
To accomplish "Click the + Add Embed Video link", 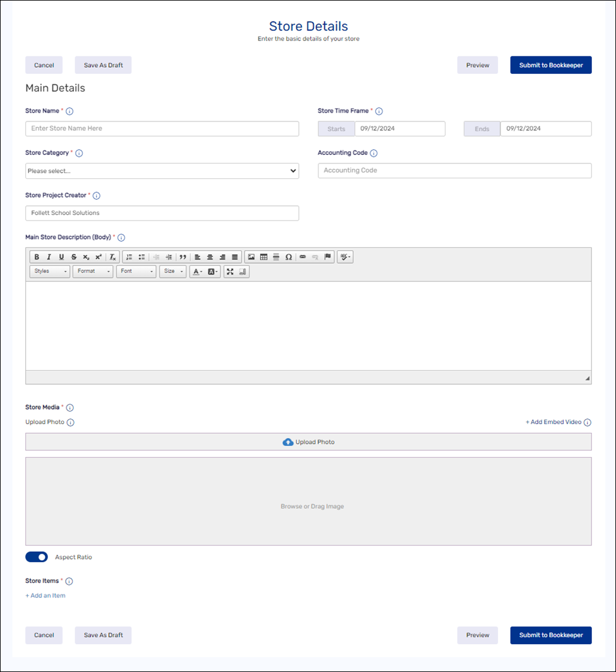I will [553, 422].
